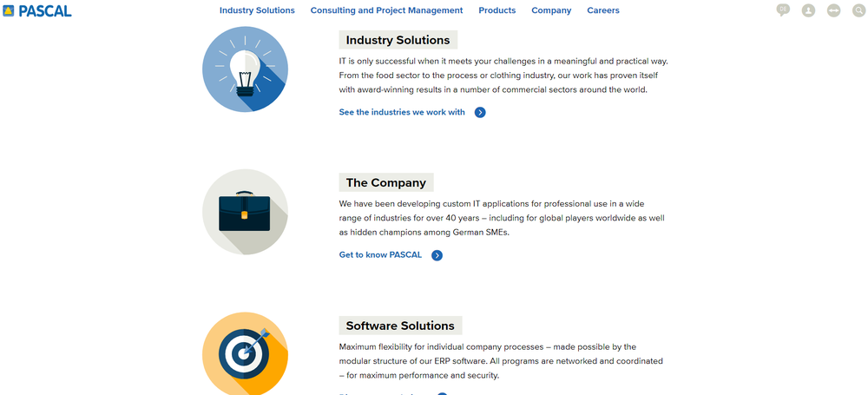This screenshot has width=868, height=395.
Task: Open search with the magnifier icon
Action: [x=859, y=10]
